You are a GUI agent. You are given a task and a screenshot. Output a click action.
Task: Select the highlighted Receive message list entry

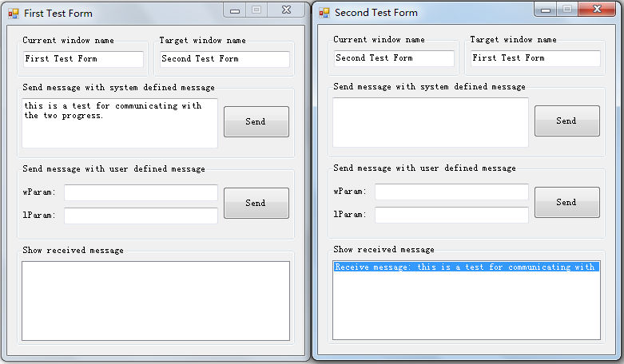(467, 267)
